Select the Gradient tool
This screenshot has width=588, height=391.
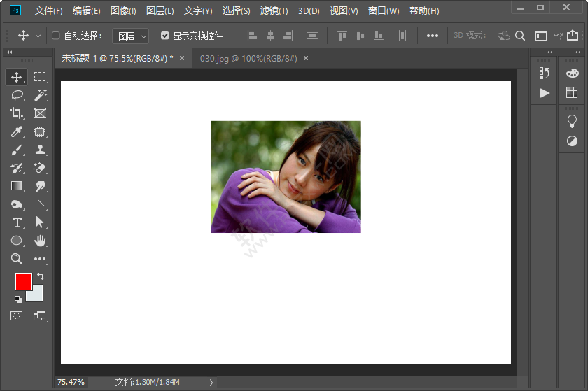point(17,186)
